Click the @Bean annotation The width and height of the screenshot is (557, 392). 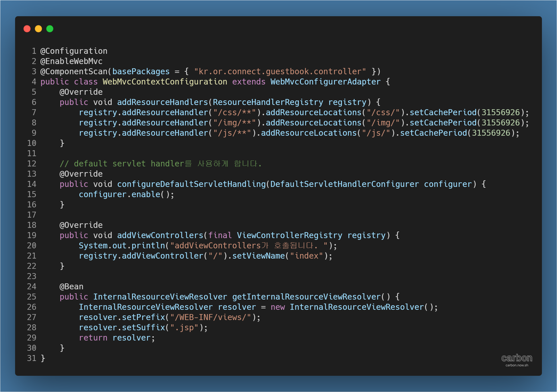(71, 286)
